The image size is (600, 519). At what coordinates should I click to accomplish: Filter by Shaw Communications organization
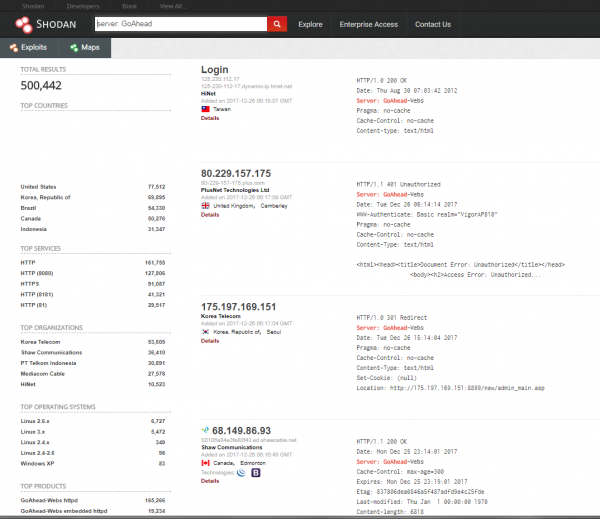coord(49,352)
